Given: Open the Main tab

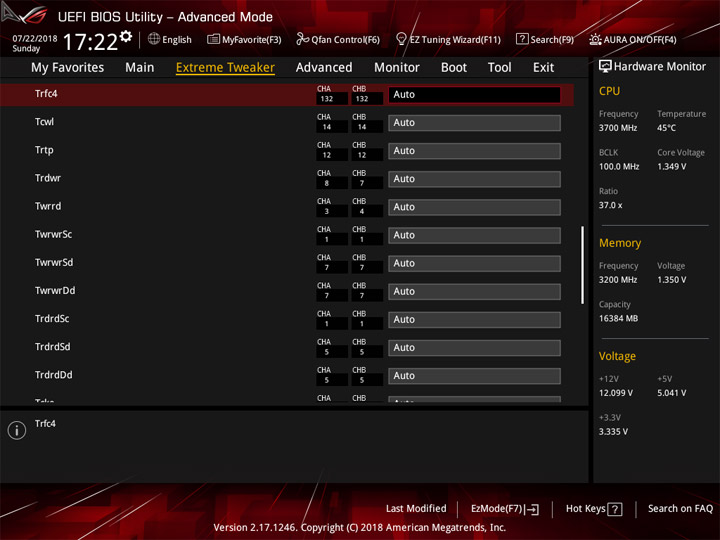Looking at the screenshot, I should click(140, 68).
